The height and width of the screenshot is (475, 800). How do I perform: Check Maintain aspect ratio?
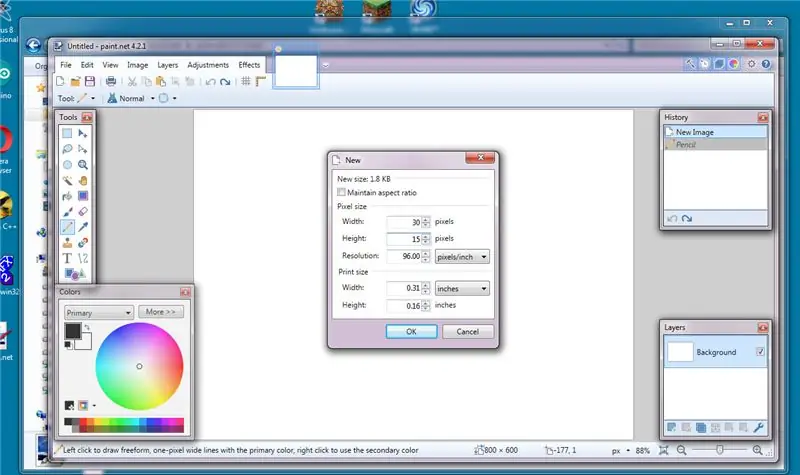coord(341,192)
